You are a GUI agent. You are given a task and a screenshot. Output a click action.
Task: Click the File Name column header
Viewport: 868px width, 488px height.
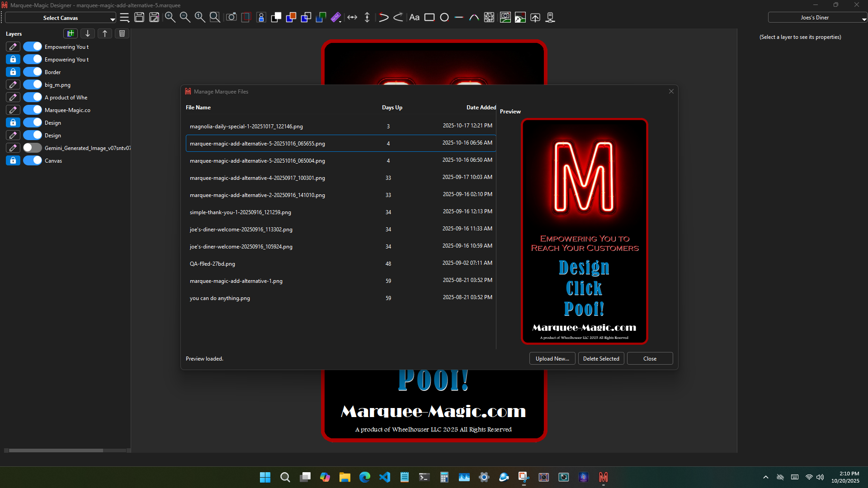click(198, 108)
